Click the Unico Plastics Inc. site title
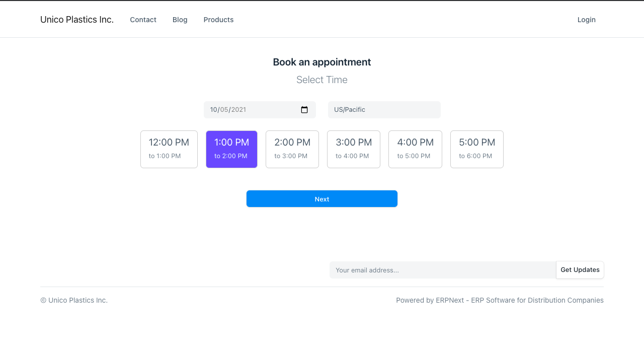644x348 pixels. coord(76,19)
